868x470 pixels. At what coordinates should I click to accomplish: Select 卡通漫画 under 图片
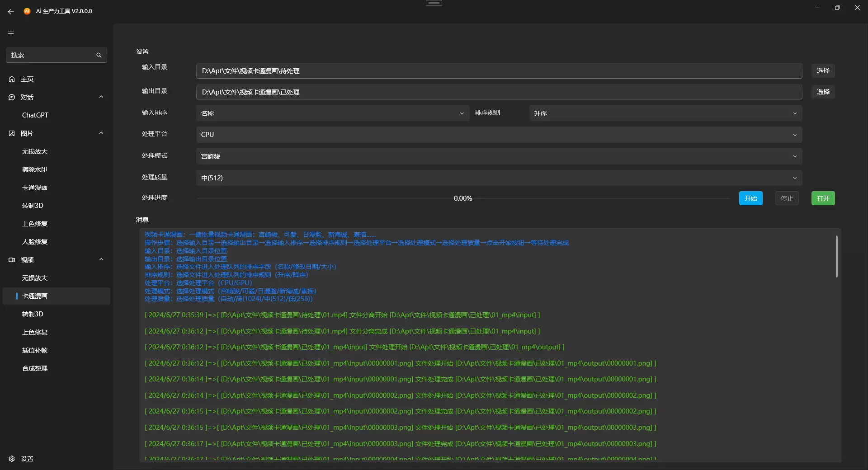[57, 188]
